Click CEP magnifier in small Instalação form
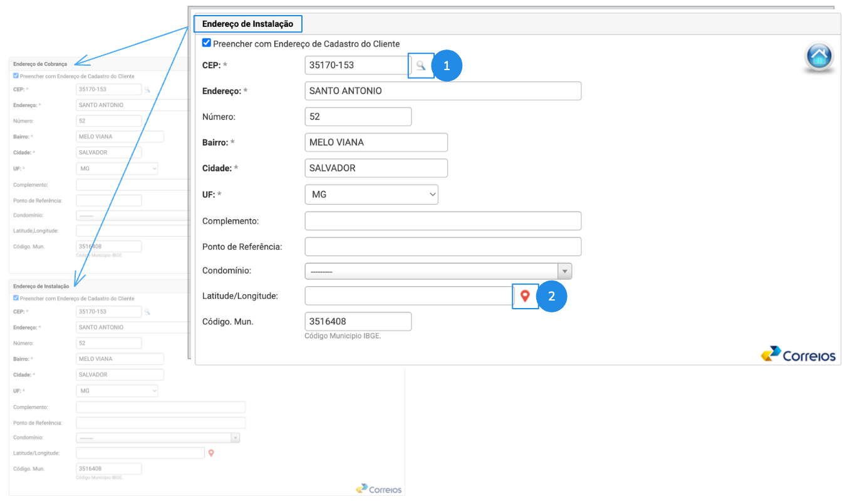The image size is (850, 504). tap(147, 312)
